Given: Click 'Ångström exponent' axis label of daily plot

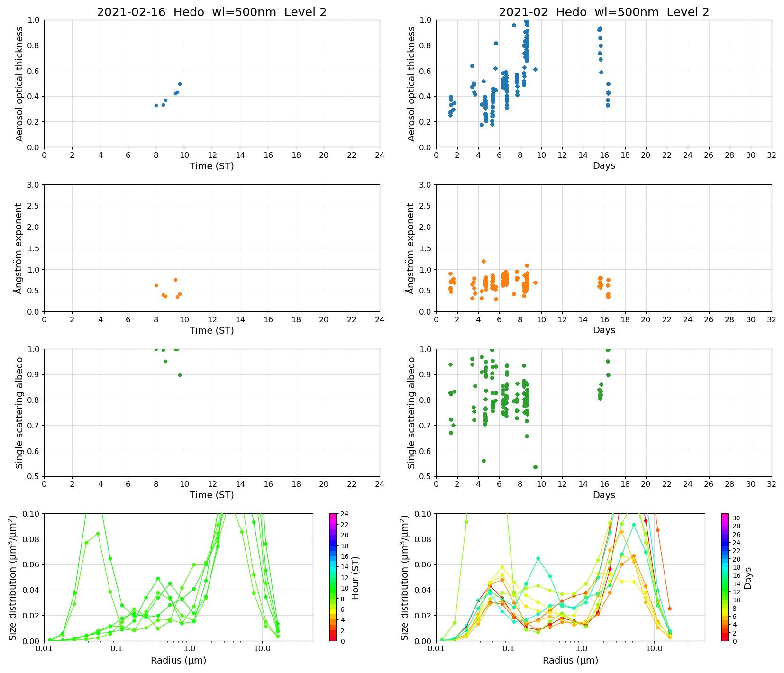Looking at the screenshot, I should (18, 248).
